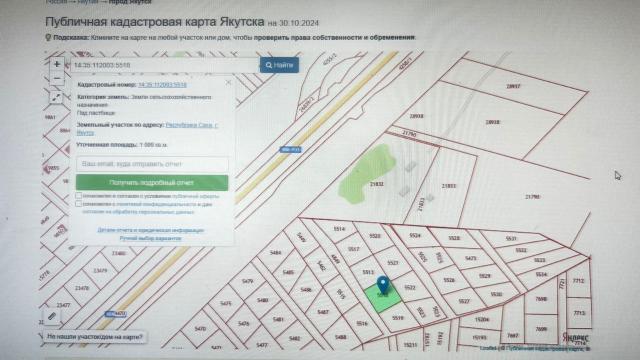Select parcel 5524 on the map
640x360 pixels.
click(x=415, y=236)
